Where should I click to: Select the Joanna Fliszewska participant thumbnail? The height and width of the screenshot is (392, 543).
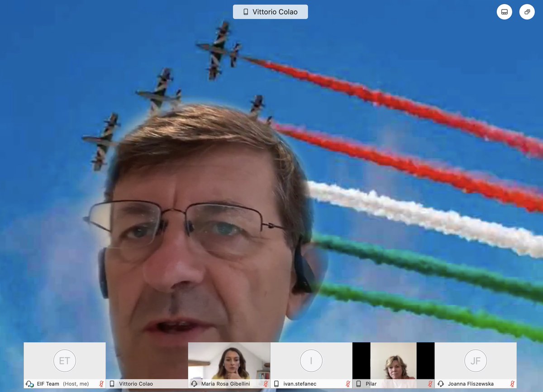(x=476, y=365)
